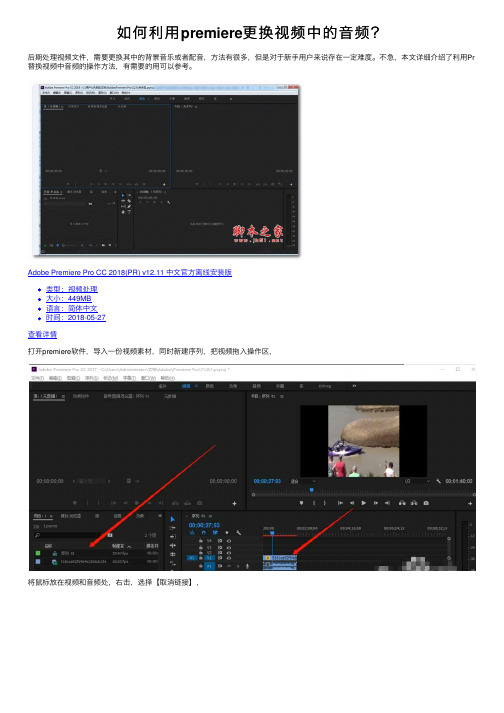Mark In with the left brace button
The image size is (504, 713).
(314, 503)
